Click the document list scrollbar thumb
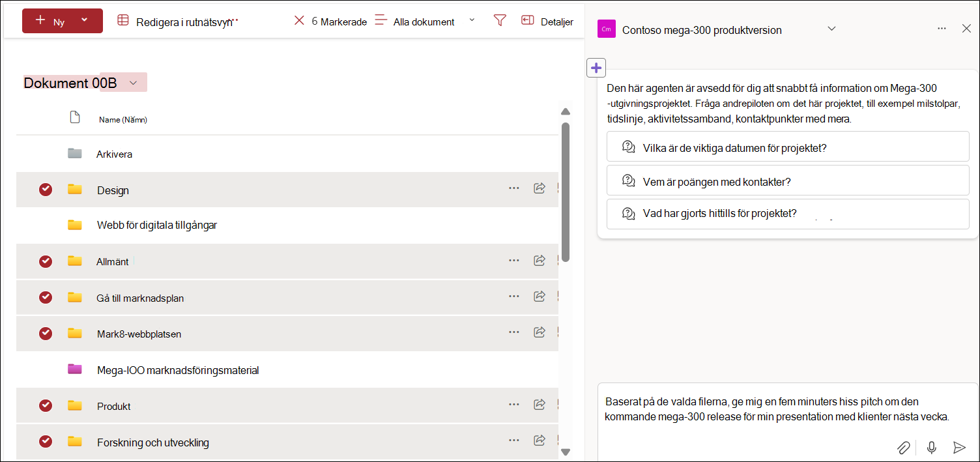Image resolution: width=980 pixels, height=462 pixels. (566, 192)
